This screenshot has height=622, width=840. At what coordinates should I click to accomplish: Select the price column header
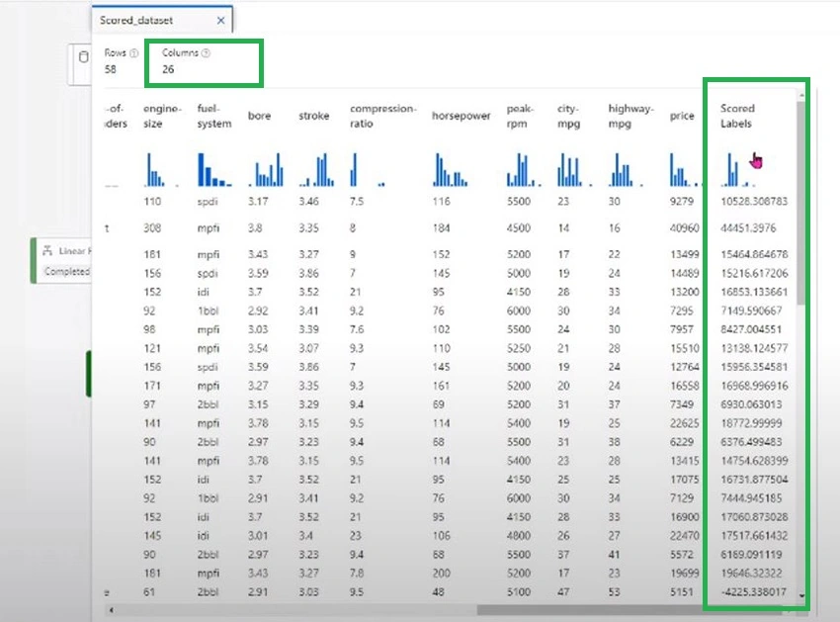click(x=682, y=116)
